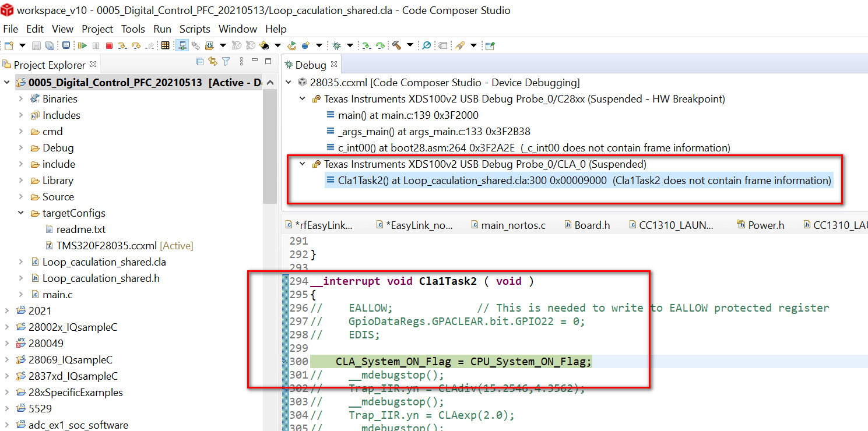The height and width of the screenshot is (431, 868).
Task: Click the line 300 breakpoint ruler marker
Action: click(x=284, y=362)
